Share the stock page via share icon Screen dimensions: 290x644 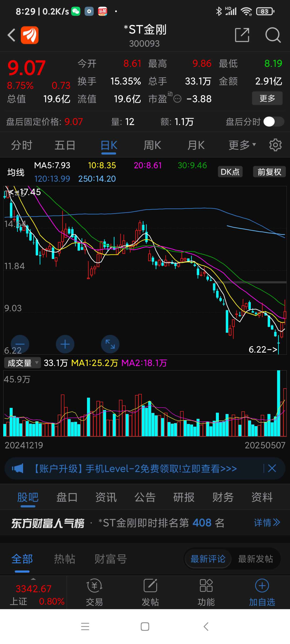(x=242, y=35)
